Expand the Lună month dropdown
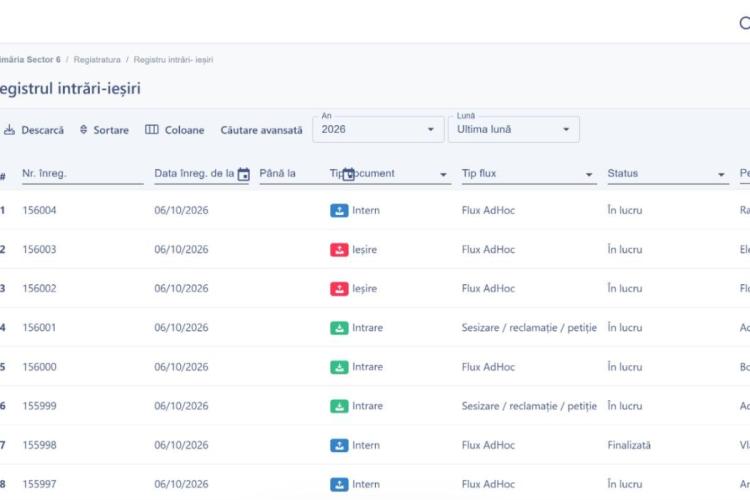 514,129
